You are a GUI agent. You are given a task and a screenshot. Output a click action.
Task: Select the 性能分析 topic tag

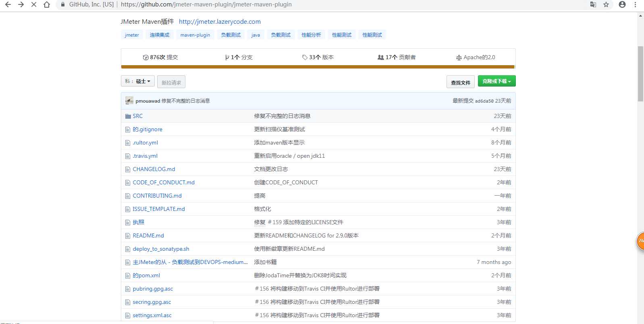click(x=311, y=35)
